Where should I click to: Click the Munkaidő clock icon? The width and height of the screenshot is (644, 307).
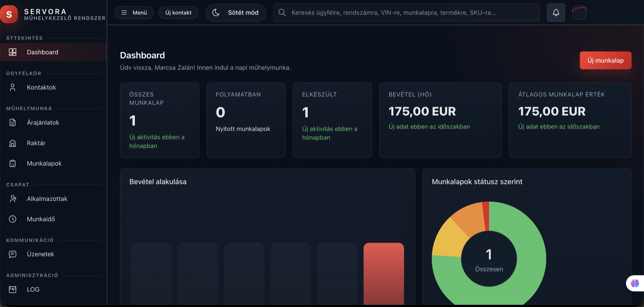point(13,219)
